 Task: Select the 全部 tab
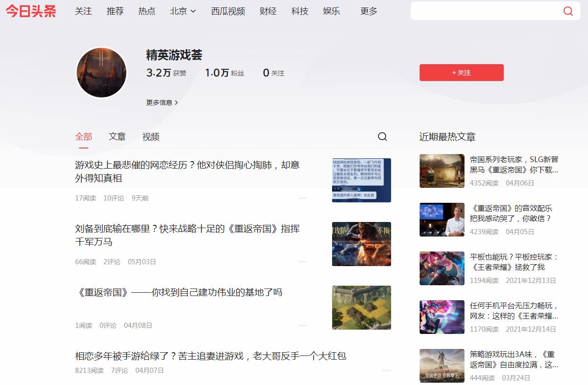click(x=84, y=137)
